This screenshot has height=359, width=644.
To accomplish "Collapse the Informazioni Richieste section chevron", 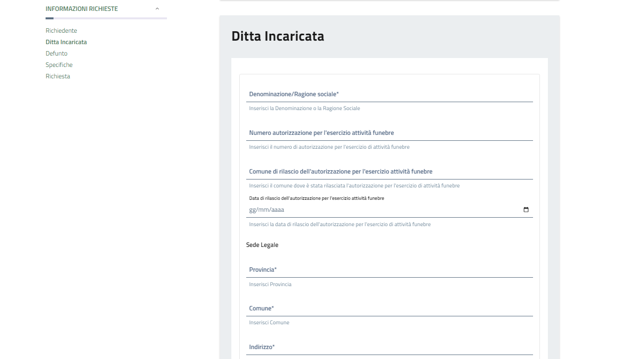I will coord(157,9).
